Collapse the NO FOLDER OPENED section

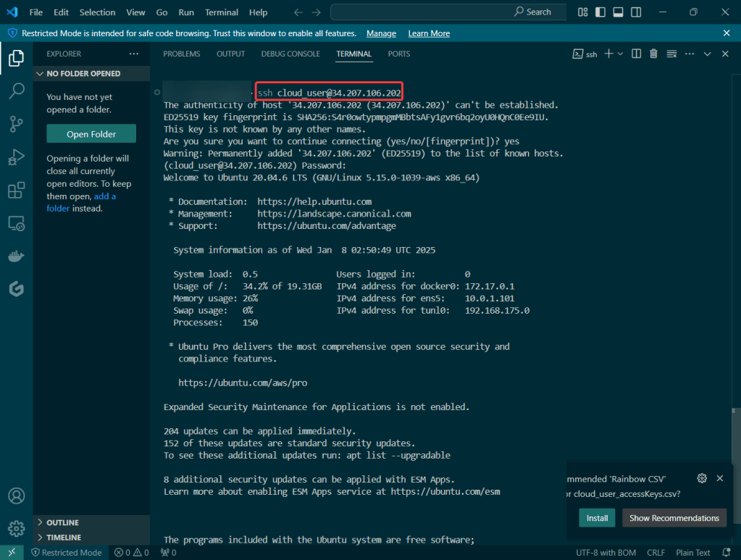click(83, 73)
